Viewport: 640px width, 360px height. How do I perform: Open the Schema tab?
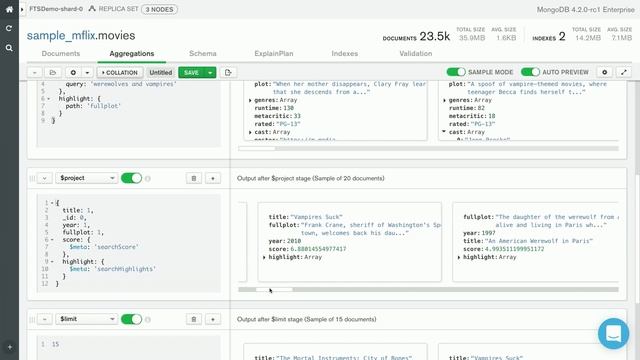(202, 53)
